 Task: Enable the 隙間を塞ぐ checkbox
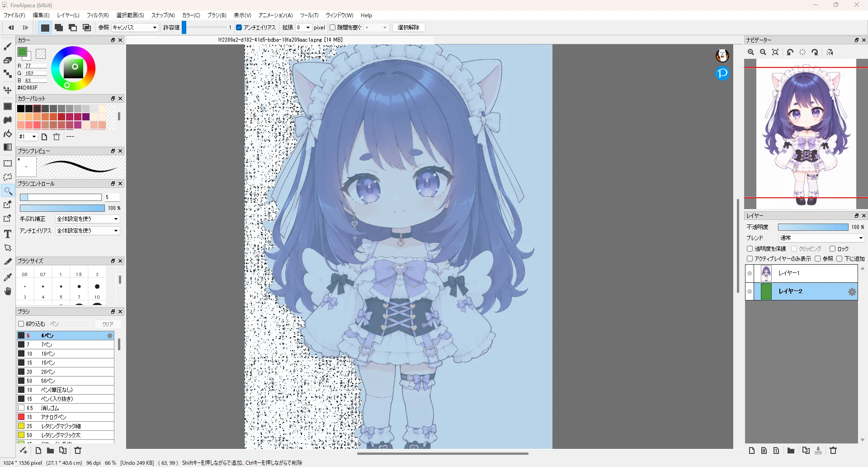(x=333, y=28)
